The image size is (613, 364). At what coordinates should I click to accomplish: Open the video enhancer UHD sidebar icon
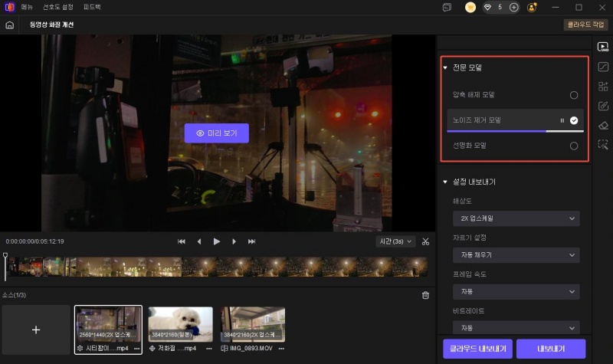(603, 47)
